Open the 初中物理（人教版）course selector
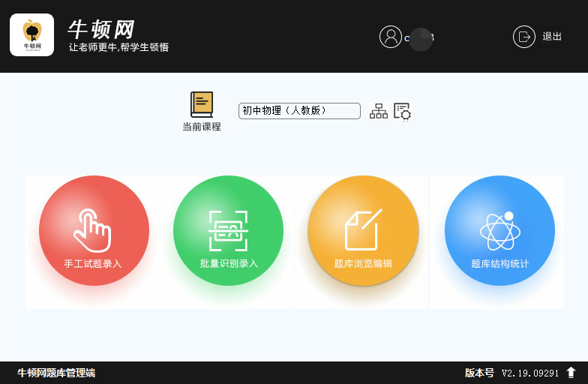 299,111
